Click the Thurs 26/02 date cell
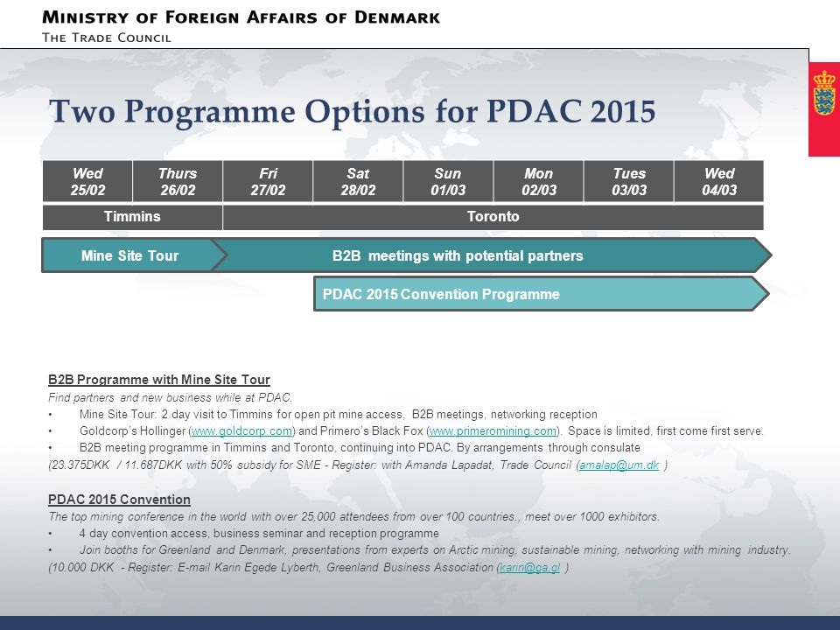840x630 pixels. (178, 182)
